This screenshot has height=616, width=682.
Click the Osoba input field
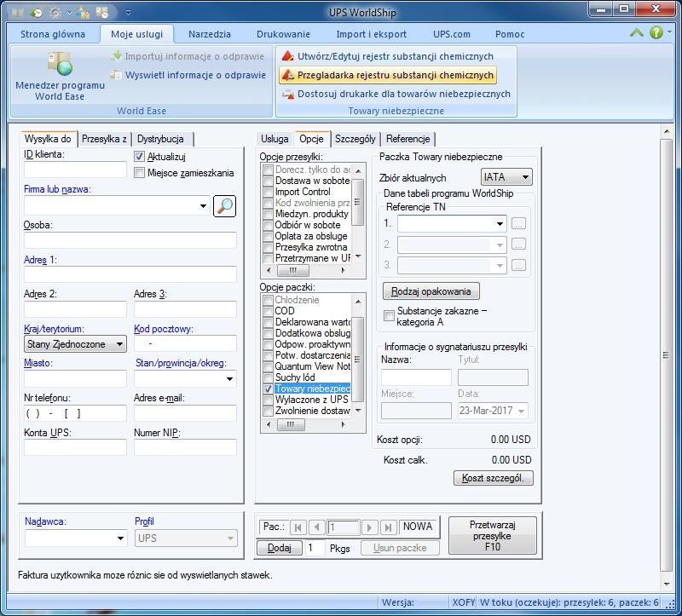pyautogui.click(x=130, y=240)
